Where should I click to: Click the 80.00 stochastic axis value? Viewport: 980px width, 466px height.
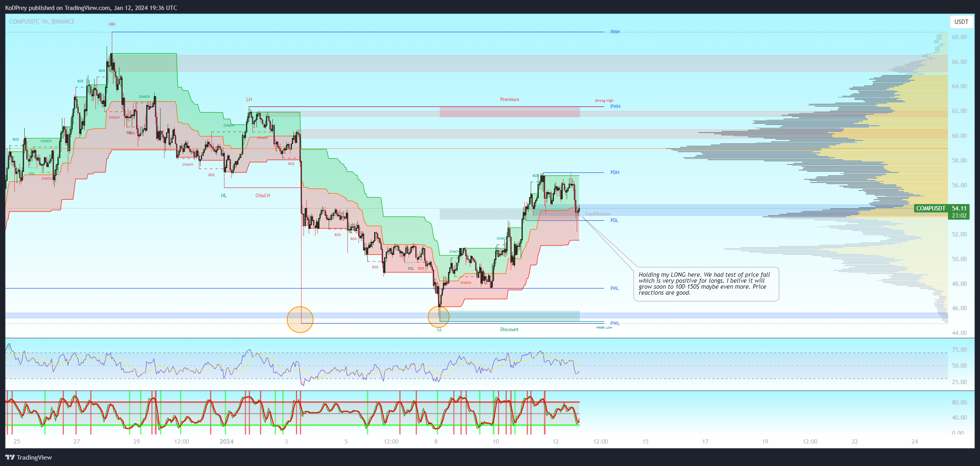coord(959,403)
